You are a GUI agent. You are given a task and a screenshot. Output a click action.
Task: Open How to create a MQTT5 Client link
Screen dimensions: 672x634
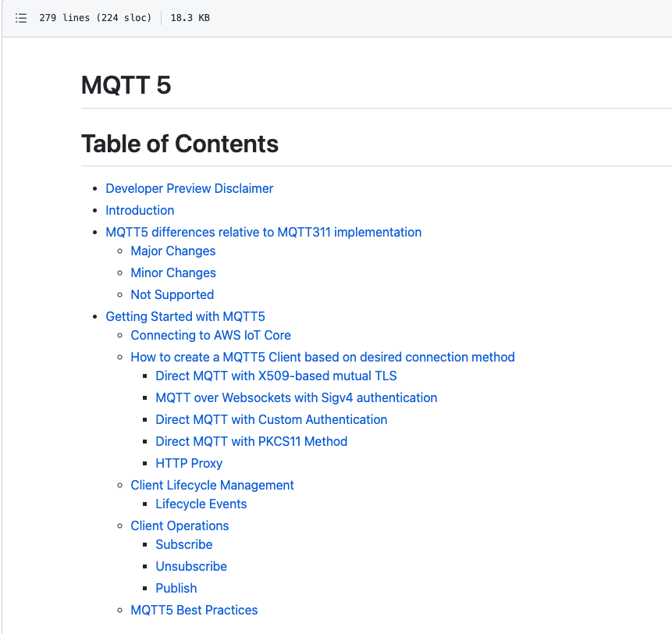point(322,358)
